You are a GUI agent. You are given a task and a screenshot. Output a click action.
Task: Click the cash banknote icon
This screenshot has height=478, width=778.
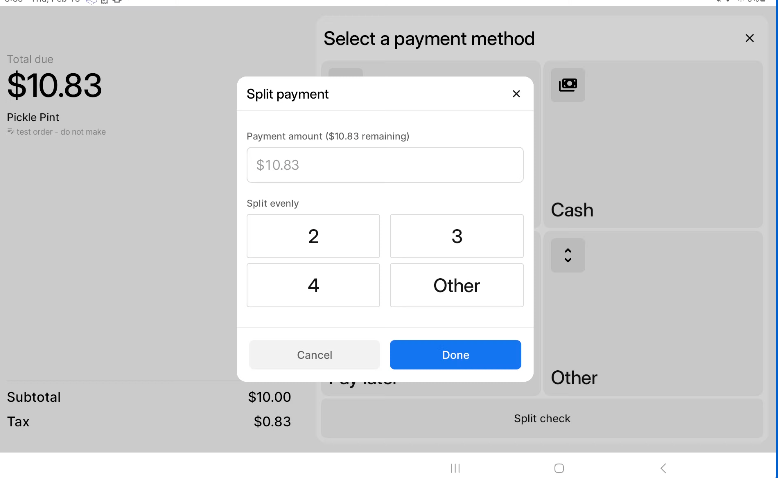tap(568, 85)
